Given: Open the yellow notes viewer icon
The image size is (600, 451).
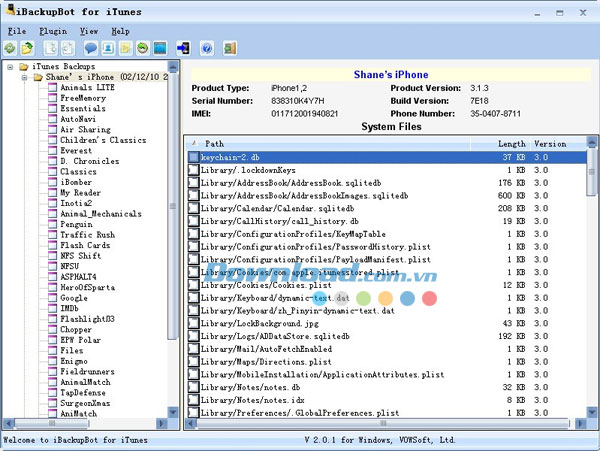Looking at the screenshot, I should 126,48.
